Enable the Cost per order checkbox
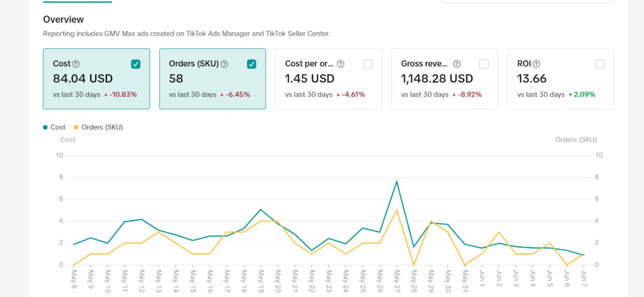Image resolution: width=644 pixels, height=297 pixels. pos(368,64)
